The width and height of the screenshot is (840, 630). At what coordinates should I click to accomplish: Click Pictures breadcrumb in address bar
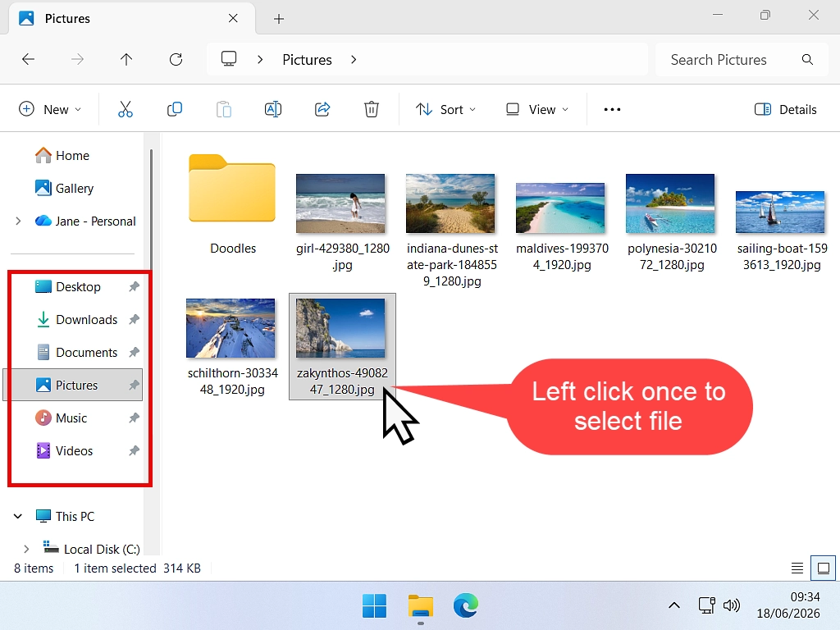[x=307, y=59]
